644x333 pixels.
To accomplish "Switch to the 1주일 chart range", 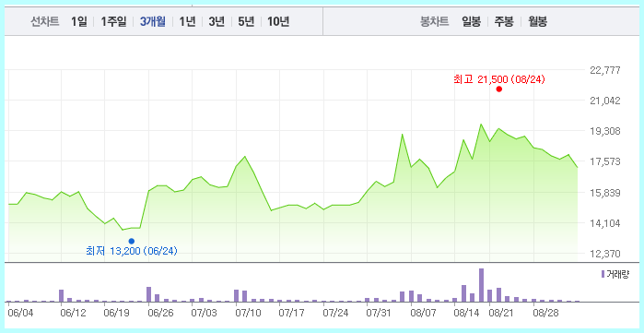I will pyautogui.click(x=113, y=21).
